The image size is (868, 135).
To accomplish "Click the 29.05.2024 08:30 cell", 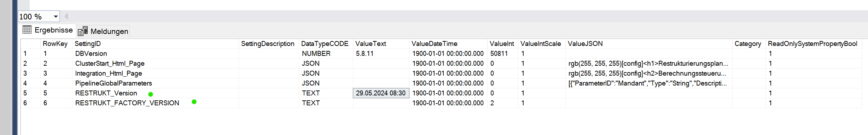I will (381, 93).
